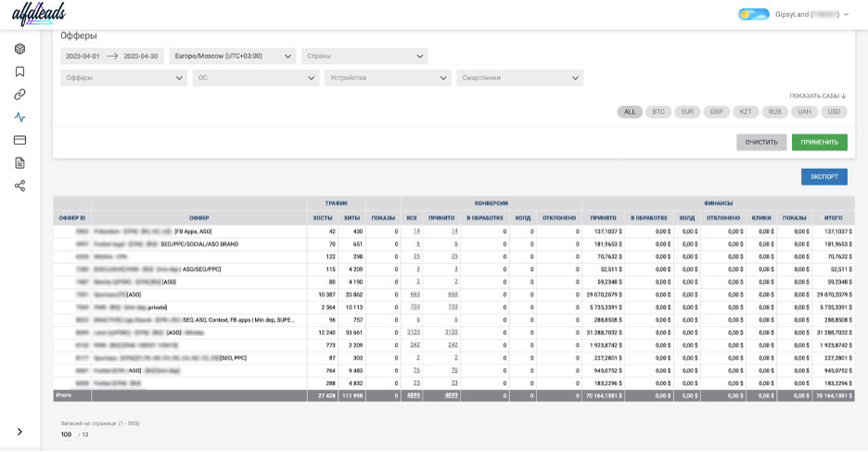Open the Офферы filter dropdown
868x452 pixels.
pyautogui.click(x=123, y=78)
